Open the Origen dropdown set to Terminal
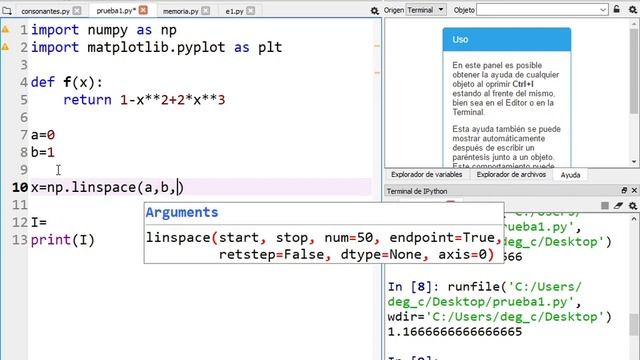Viewport: 640px width, 360px height. point(425,10)
